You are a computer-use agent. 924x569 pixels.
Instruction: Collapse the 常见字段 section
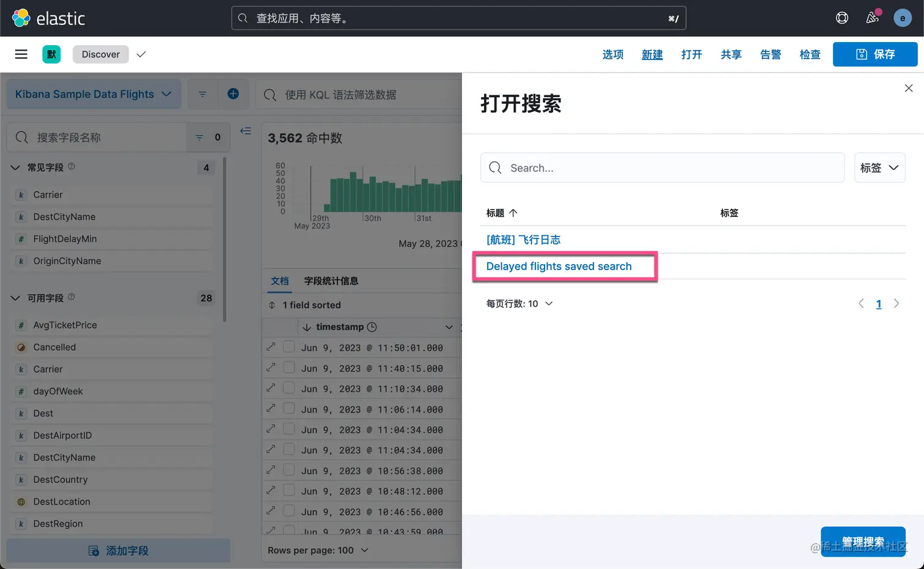[15, 167]
